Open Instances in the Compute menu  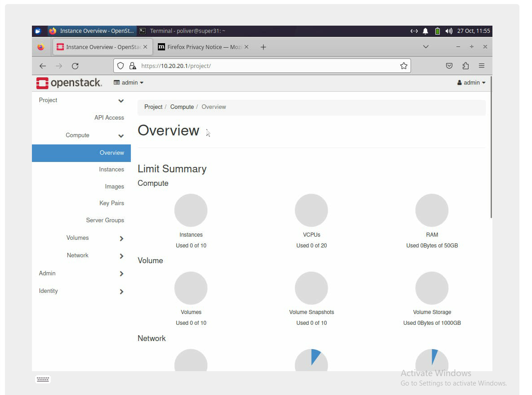pos(112,170)
